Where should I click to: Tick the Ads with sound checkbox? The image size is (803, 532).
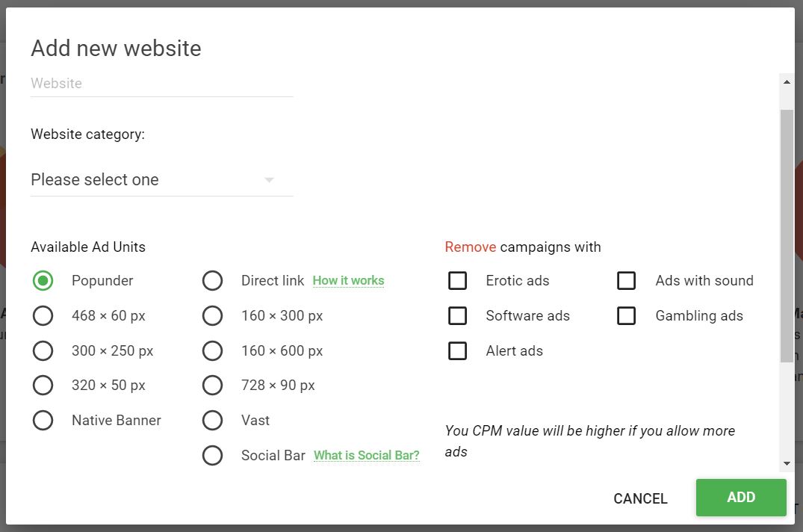pos(626,280)
